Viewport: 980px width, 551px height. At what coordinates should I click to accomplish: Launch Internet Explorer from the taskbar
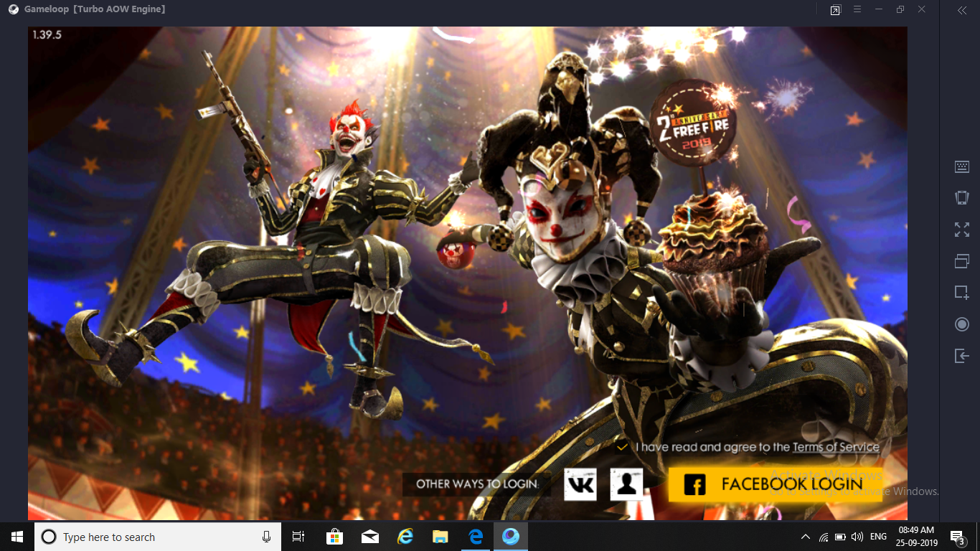[405, 537]
